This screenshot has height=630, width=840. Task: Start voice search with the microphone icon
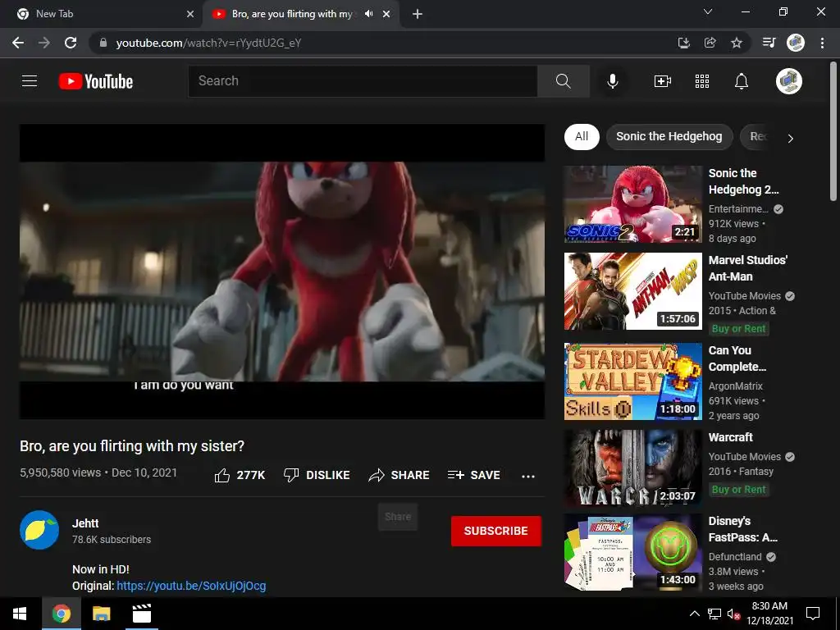[613, 81]
